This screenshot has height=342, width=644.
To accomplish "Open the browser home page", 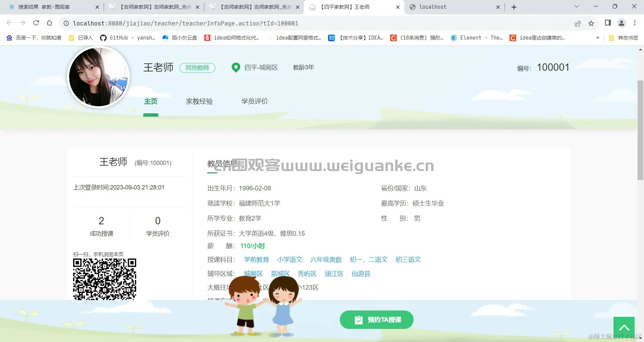I will pyautogui.click(x=50, y=23).
